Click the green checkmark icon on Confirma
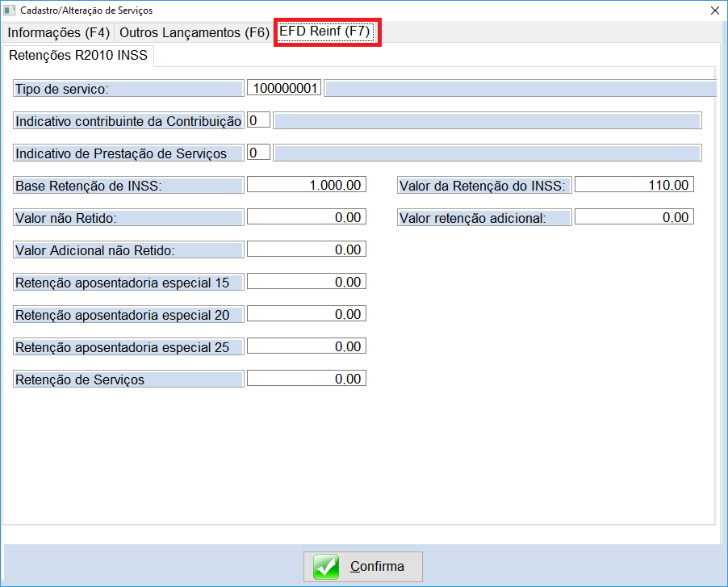This screenshot has width=728, height=587. coord(326,566)
